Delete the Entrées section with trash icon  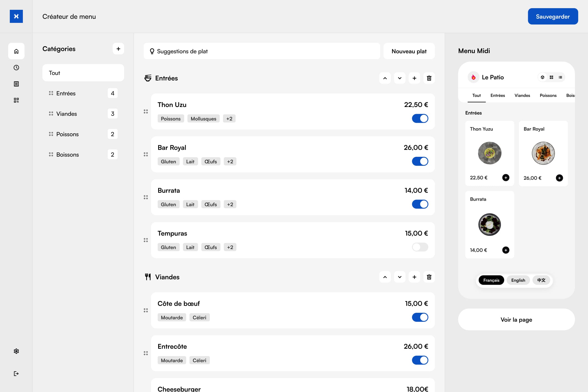click(429, 78)
